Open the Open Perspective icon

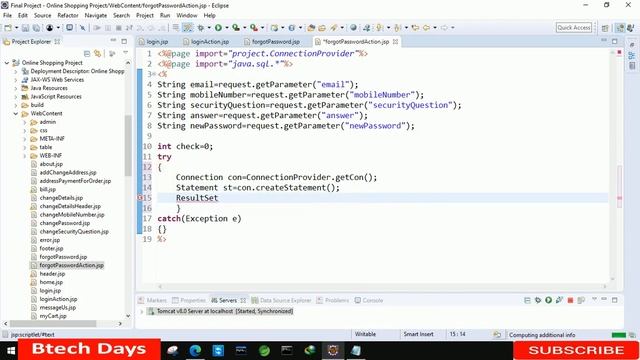[605, 28]
